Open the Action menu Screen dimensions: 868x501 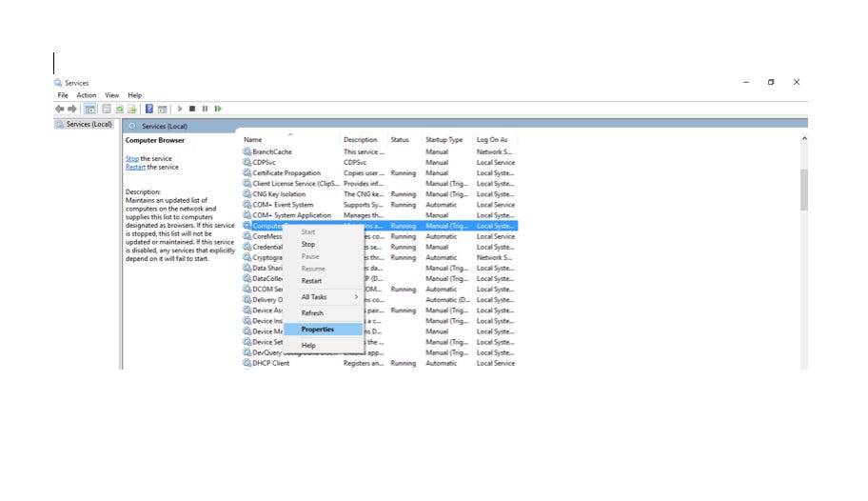pyautogui.click(x=87, y=95)
